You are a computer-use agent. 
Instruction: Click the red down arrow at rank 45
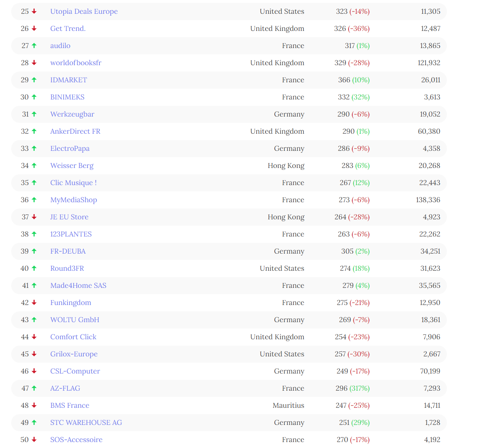34,354
